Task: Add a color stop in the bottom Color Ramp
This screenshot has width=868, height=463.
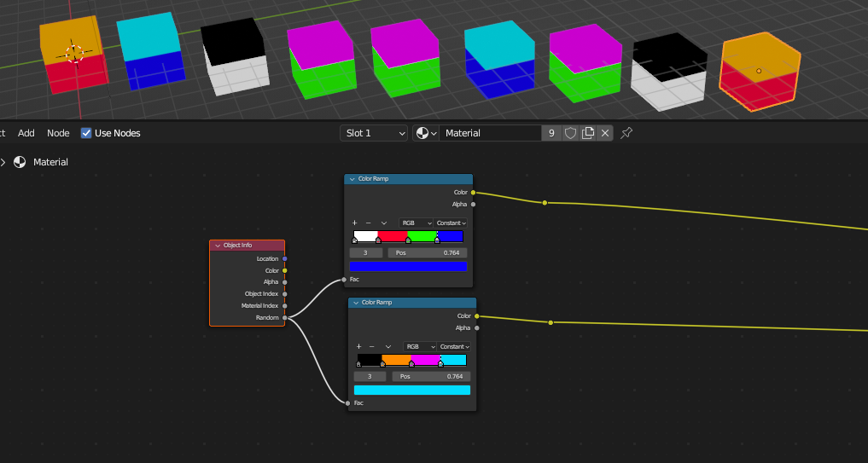Action: [x=358, y=347]
